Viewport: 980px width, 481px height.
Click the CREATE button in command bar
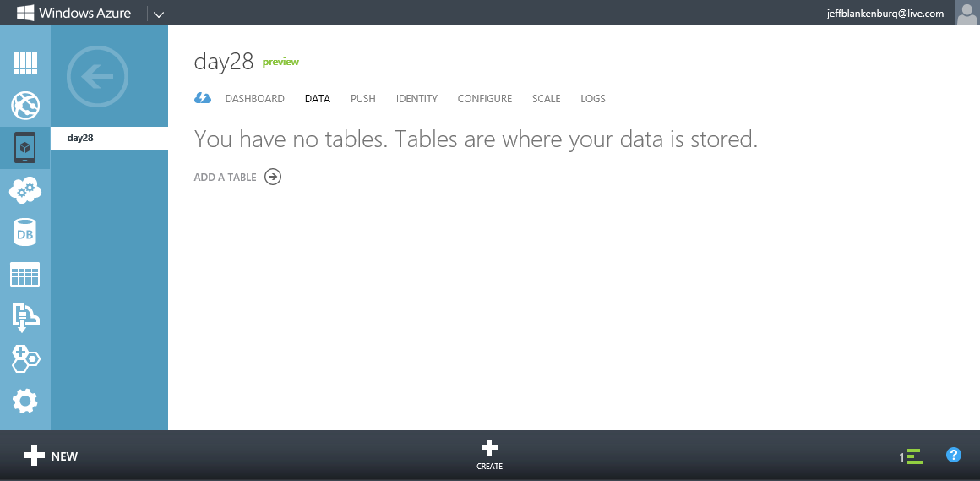[x=489, y=455]
